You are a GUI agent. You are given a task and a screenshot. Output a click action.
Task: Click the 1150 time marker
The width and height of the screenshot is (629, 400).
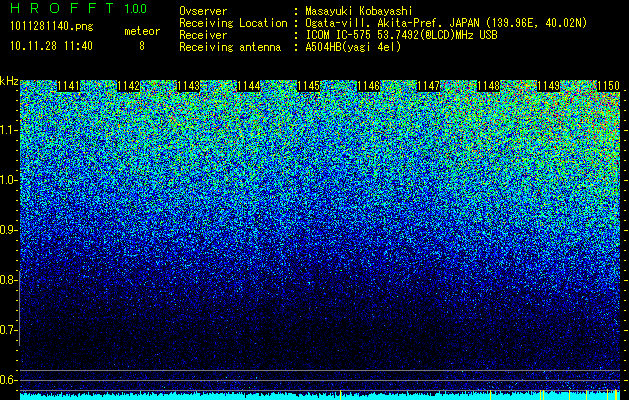coord(608,86)
